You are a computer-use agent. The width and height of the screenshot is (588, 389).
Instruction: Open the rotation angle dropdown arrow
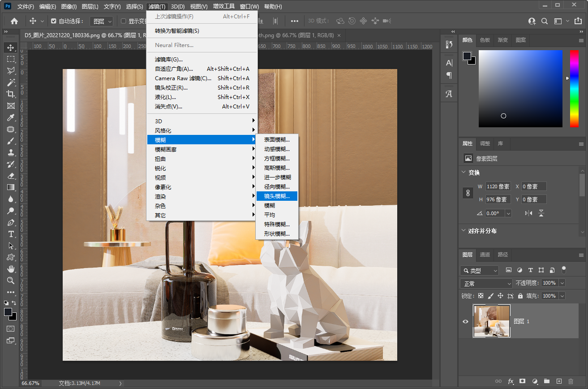tap(508, 214)
